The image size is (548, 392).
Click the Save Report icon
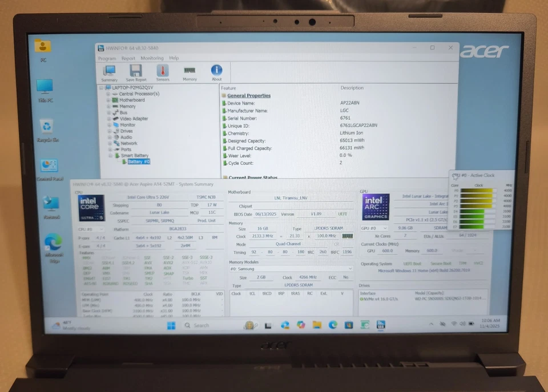(136, 71)
